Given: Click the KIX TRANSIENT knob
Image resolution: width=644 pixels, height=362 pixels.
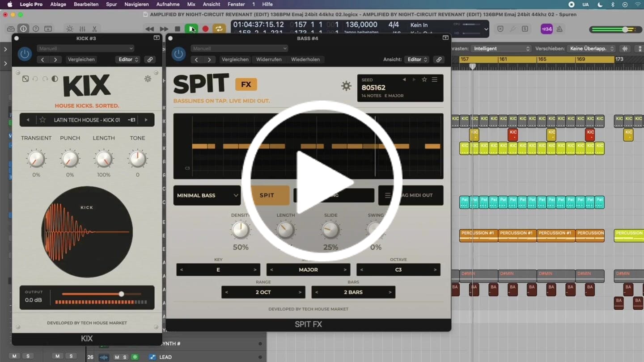Looking at the screenshot, I should point(36,159).
